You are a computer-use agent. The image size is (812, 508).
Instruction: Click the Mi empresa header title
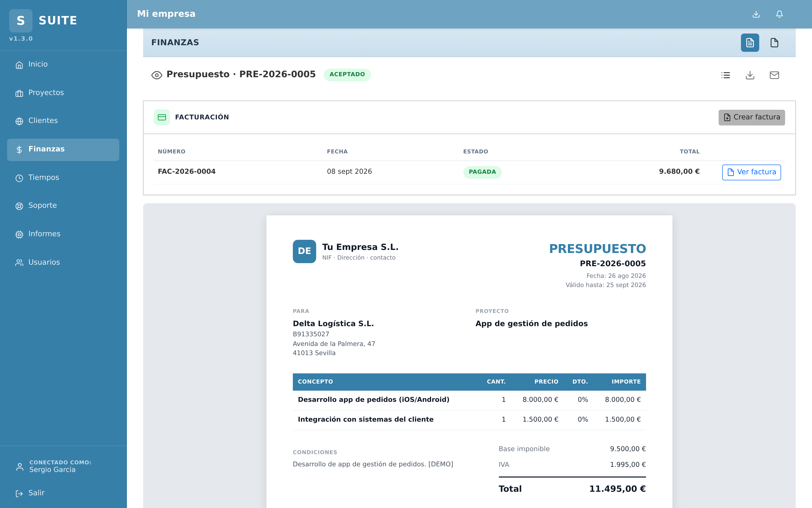click(166, 14)
